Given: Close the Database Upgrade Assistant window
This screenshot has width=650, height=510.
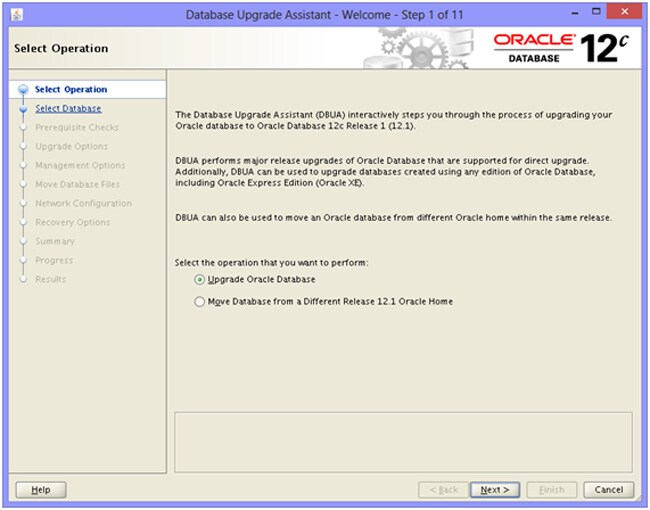Looking at the screenshot, I should [625, 12].
